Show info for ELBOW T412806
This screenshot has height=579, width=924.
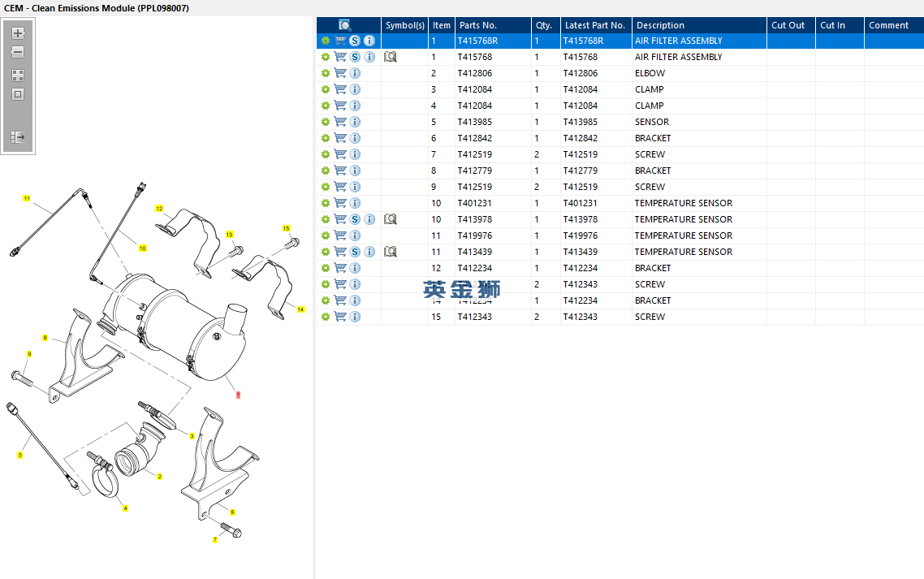pyautogui.click(x=355, y=73)
